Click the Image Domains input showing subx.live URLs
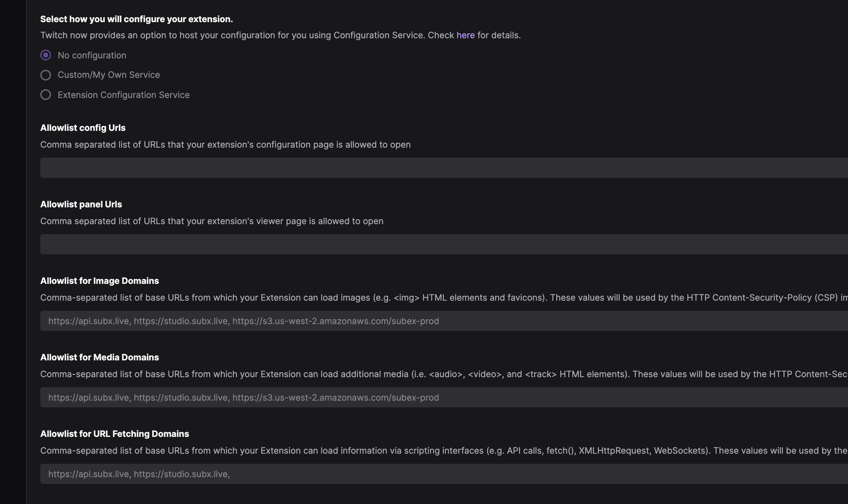848x504 pixels. click(272, 320)
